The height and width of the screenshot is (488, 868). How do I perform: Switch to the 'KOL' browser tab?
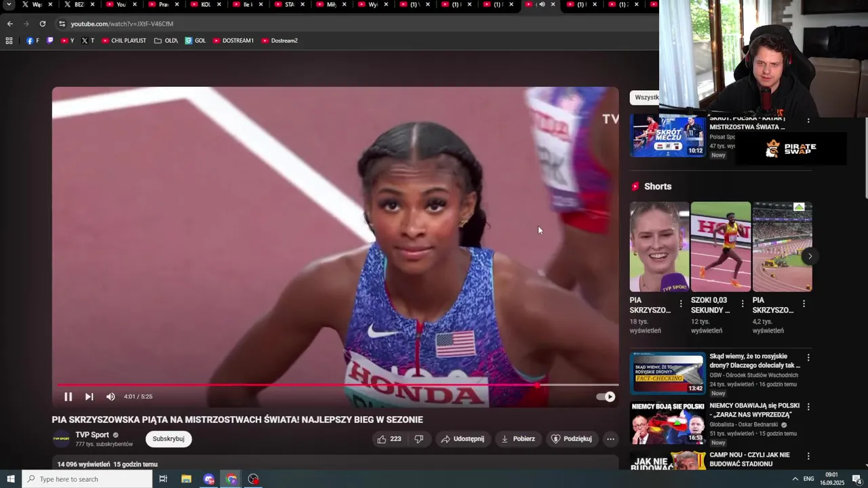[203, 5]
